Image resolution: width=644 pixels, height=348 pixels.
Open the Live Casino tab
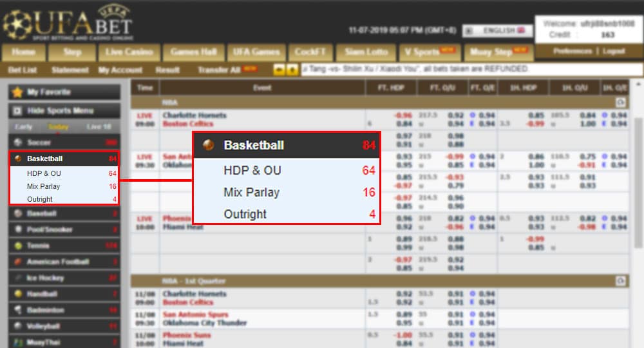(129, 52)
